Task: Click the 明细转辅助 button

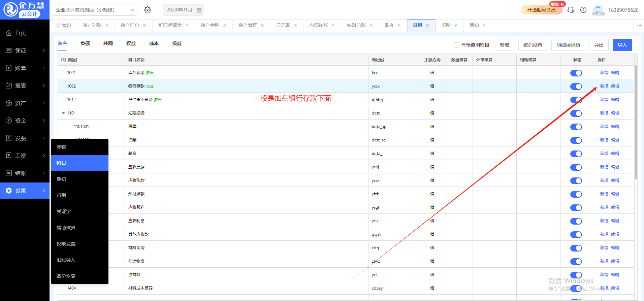Action: [x=568, y=45]
